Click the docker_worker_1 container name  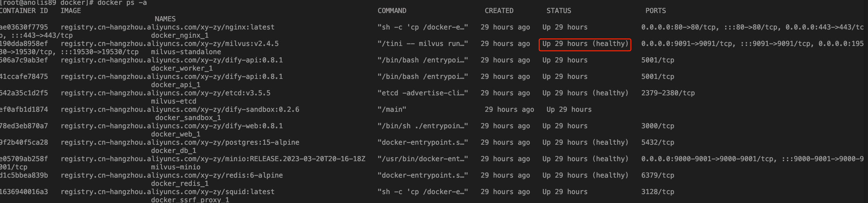(182, 69)
